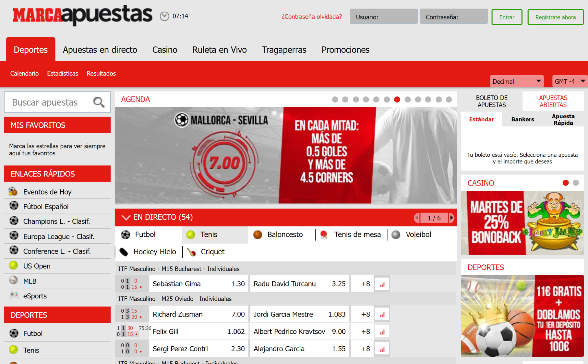This screenshot has height=364, width=588.
Task: Click the clock icon beside the time
Action: pyautogui.click(x=164, y=16)
